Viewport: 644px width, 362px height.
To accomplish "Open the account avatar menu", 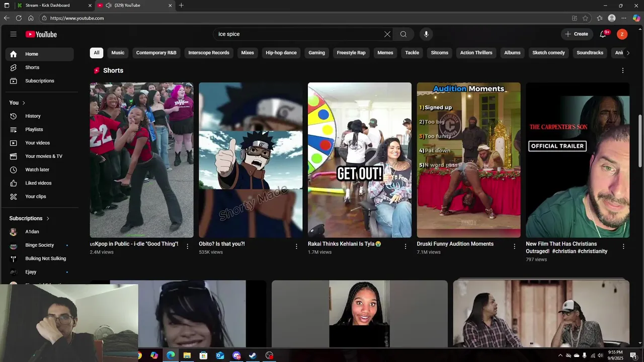I will click(622, 34).
